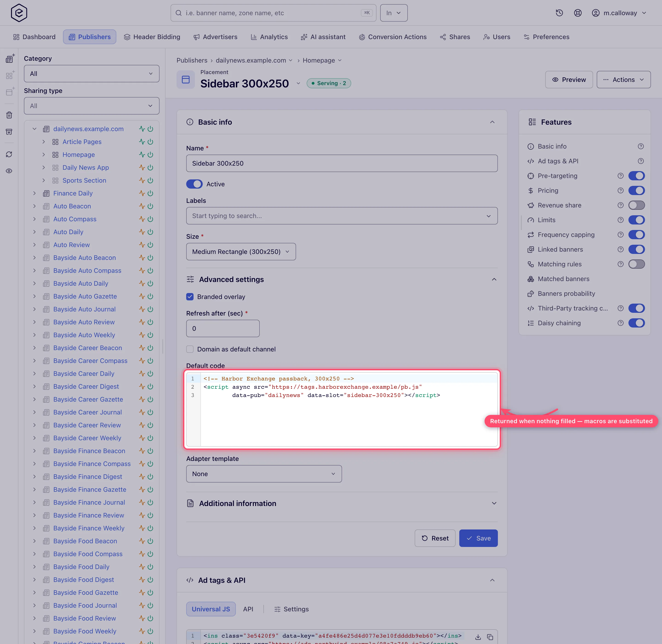
Task: Collapse the Basic info panel
Action: tap(492, 122)
